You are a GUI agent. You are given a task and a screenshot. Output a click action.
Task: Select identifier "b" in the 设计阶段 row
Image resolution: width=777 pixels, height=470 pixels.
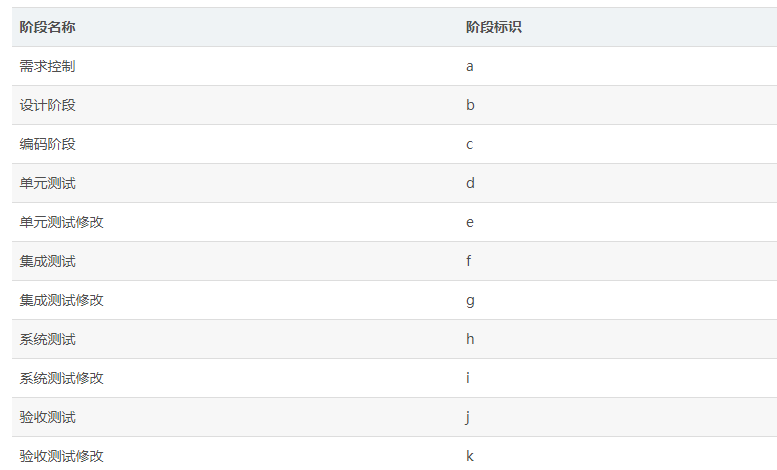pyautogui.click(x=470, y=105)
